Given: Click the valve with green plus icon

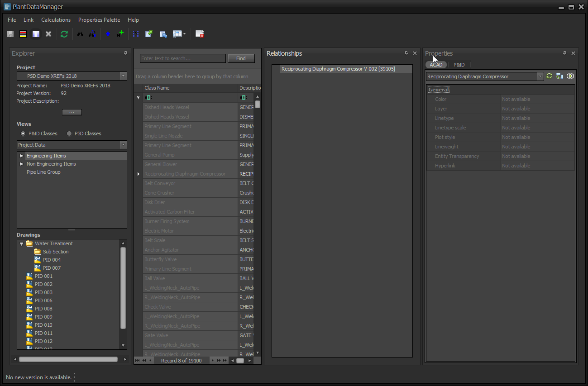Looking at the screenshot, I should pos(120,34).
